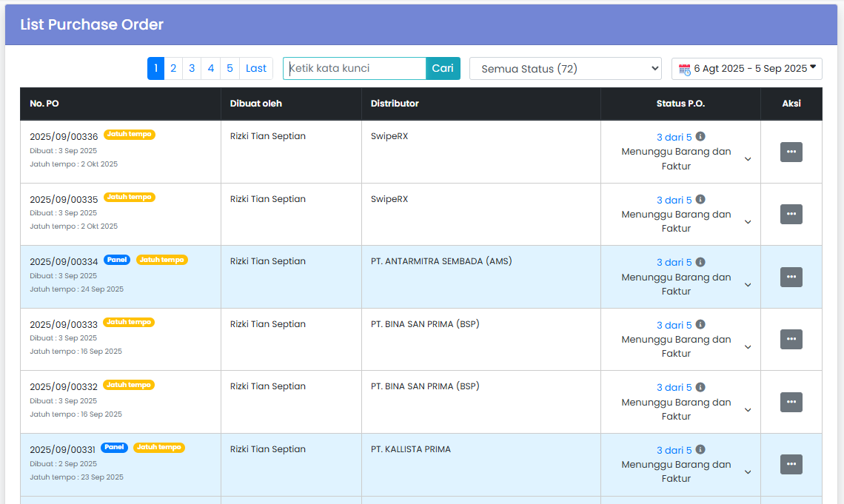Go to pagination page 2
844x504 pixels.
tap(173, 69)
